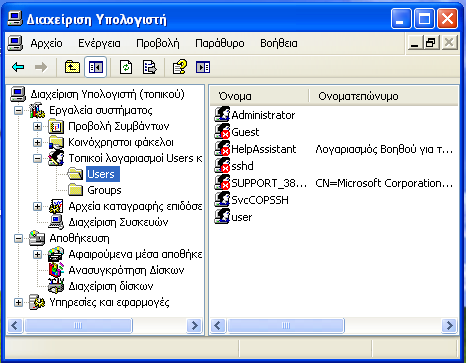Click the tree pane horizontal scrollbar thumb
Screen dimensions: 466x363
[78, 325]
